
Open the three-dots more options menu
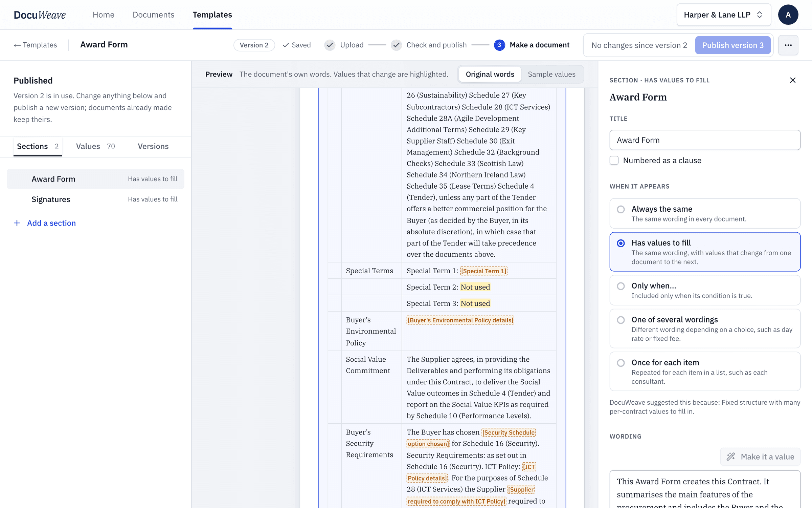click(x=788, y=45)
